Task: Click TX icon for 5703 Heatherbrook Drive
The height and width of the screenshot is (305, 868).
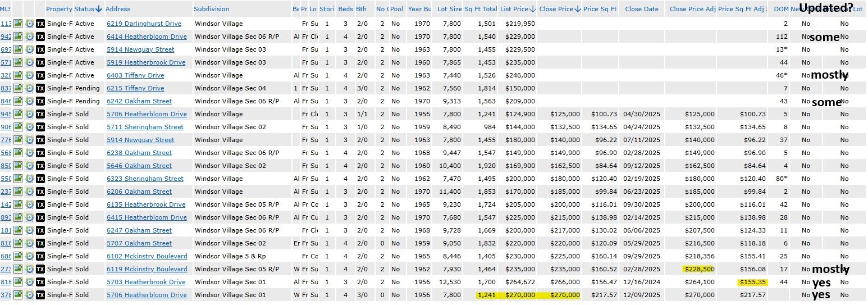Action: coord(40,282)
